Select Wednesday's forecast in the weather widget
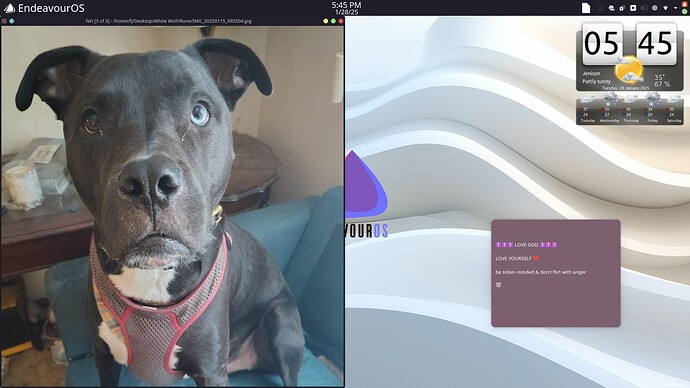 [609, 108]
